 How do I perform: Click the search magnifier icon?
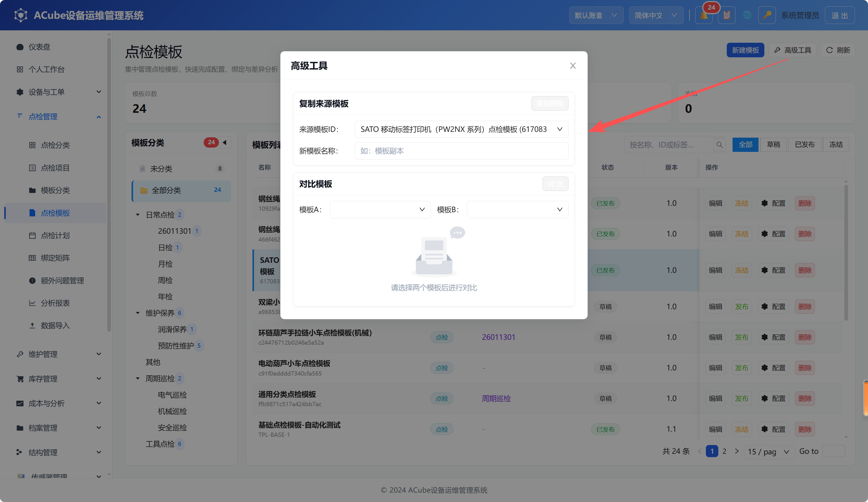tap(719, 145)
